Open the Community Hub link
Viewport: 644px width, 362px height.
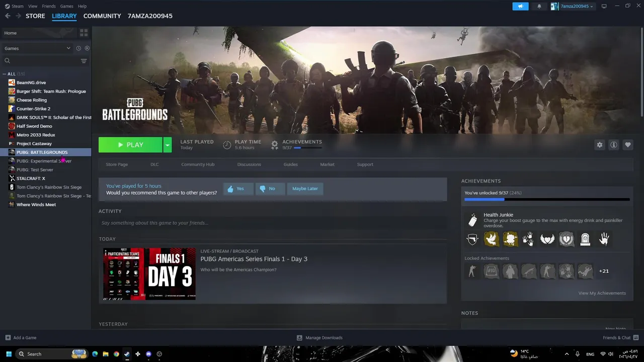pos(198,164)
